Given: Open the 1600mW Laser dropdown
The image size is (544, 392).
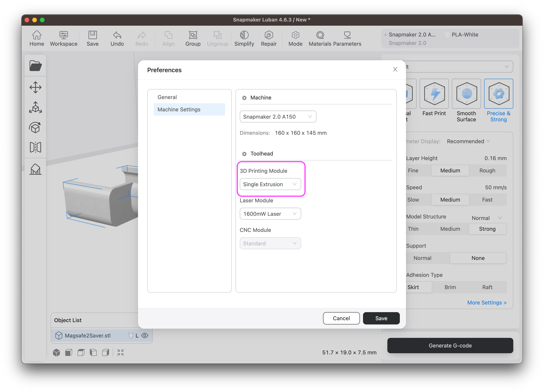Looking at the screenshot, I should 270,213.
